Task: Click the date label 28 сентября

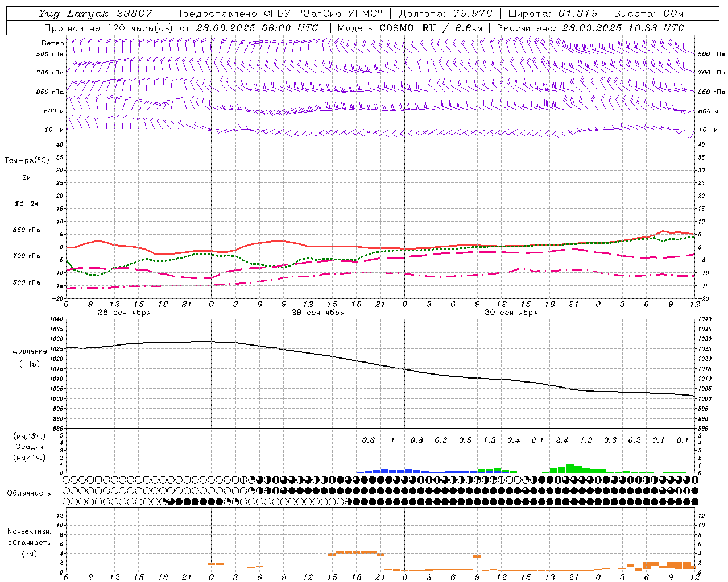Action: (x=124, y=313)
